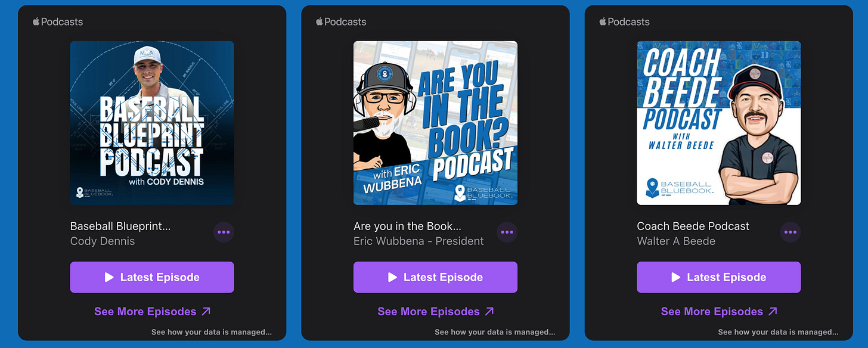Open Are You in the Book Podcast cover art
868x348 pixels.
pyautogui.click(x=435, y=123)
